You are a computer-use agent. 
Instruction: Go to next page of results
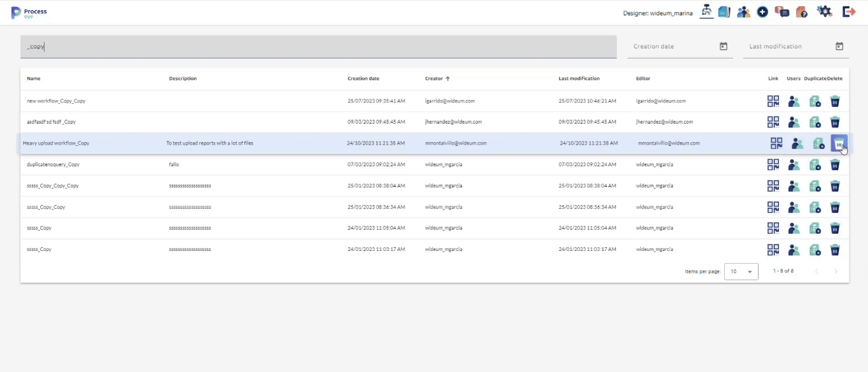[x=836, y=271]
